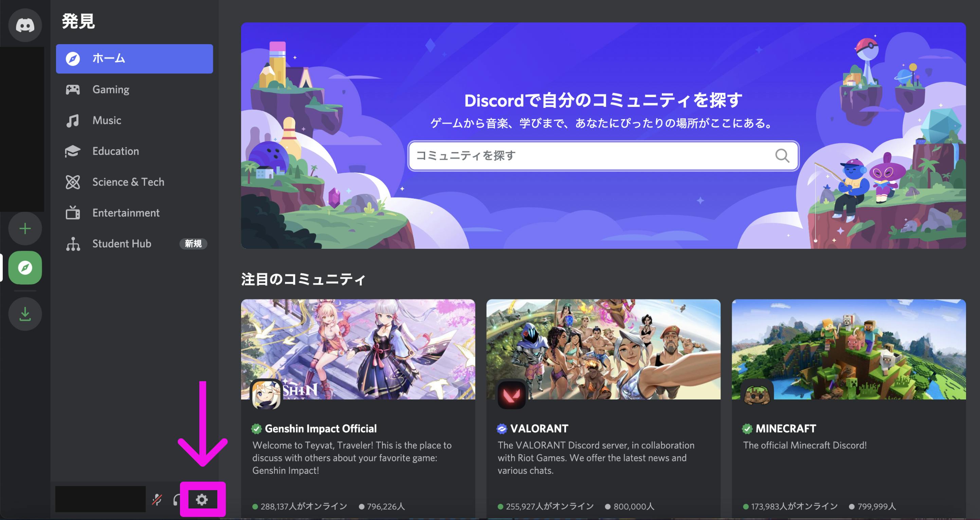The height and width of the screenshot is (520, 980).
Task: Open the VALORANT community server
Action: (603, 402)
